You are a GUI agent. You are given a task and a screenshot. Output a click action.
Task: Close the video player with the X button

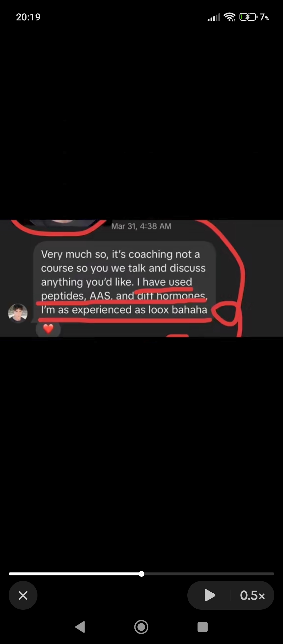(23, 595)
